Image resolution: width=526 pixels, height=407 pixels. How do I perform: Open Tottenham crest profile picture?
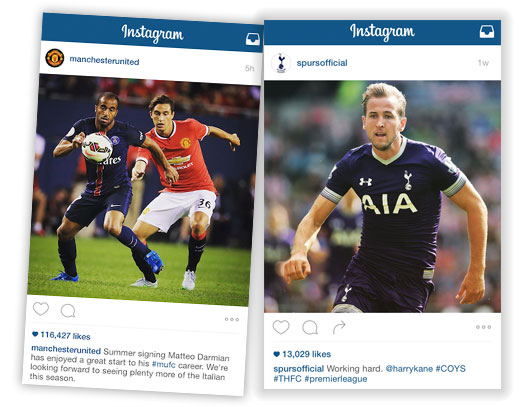tap(281, 63)
